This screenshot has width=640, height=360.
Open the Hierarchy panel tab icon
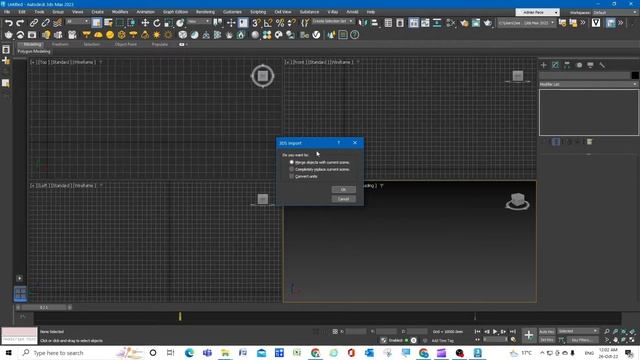click(x=567, y=65)
